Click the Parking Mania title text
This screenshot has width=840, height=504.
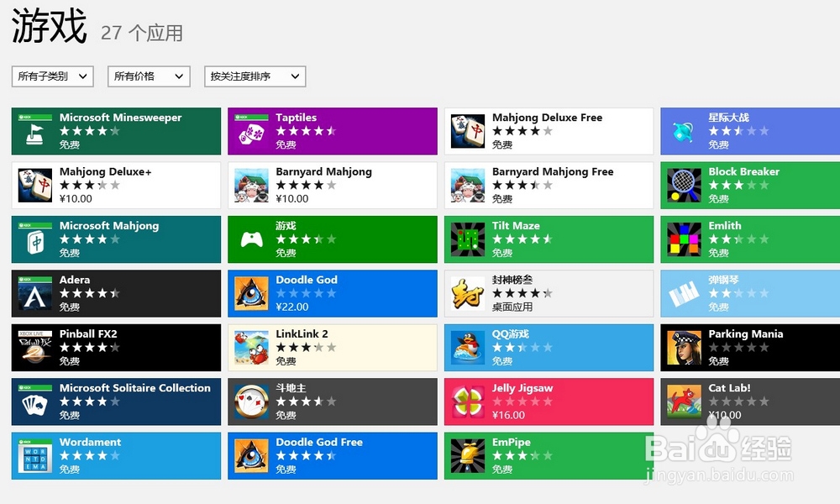tap(746, 333)
